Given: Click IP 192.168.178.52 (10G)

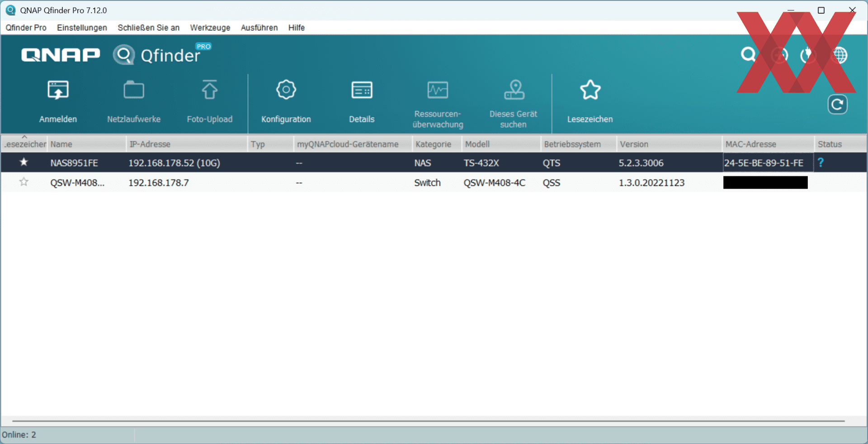Looking at the screenshot, I should pos(174,163).
